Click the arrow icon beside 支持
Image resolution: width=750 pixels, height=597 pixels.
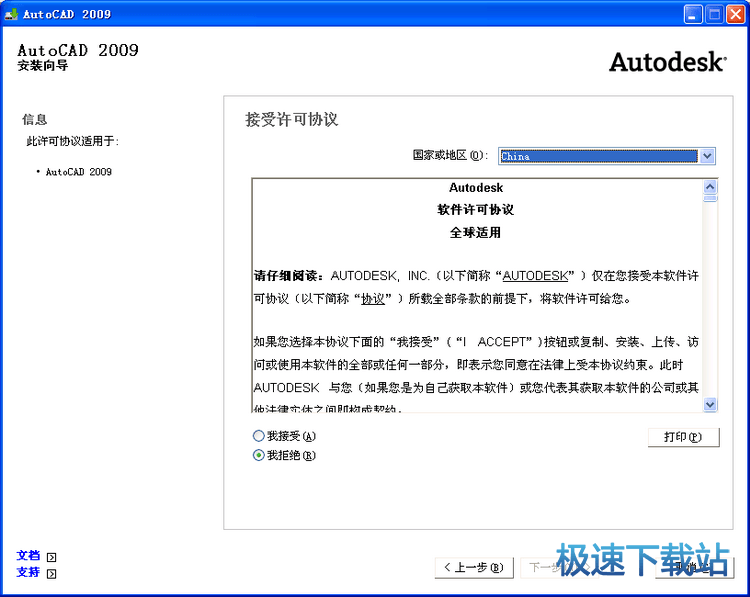[52, 574]
